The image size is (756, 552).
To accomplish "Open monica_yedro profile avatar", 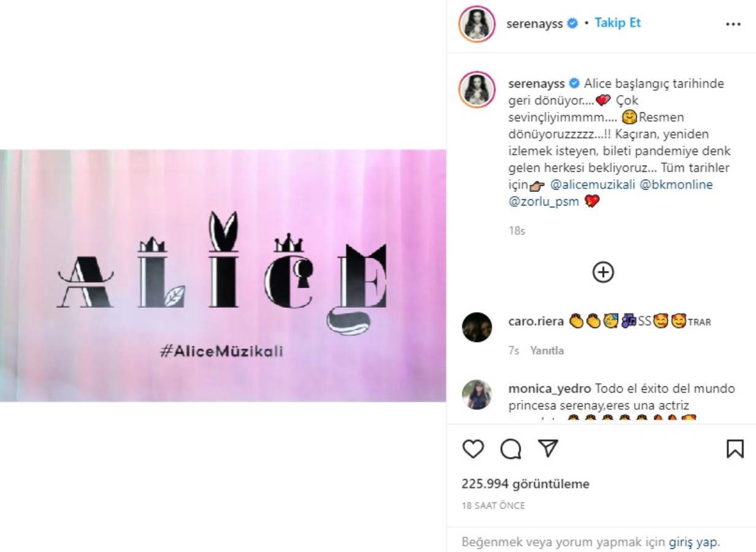I will [x=476, y=394].
